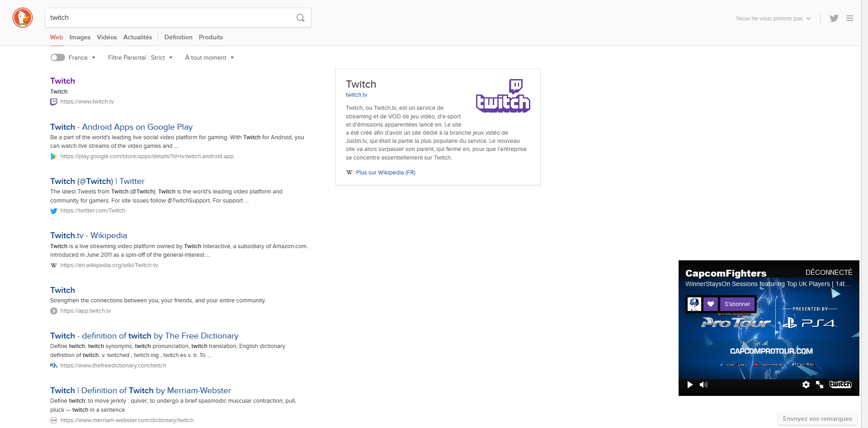Click the DÉCONNECTÉ status label in the player
Viewport: 868px width, 428px height.
coord(829,273)
